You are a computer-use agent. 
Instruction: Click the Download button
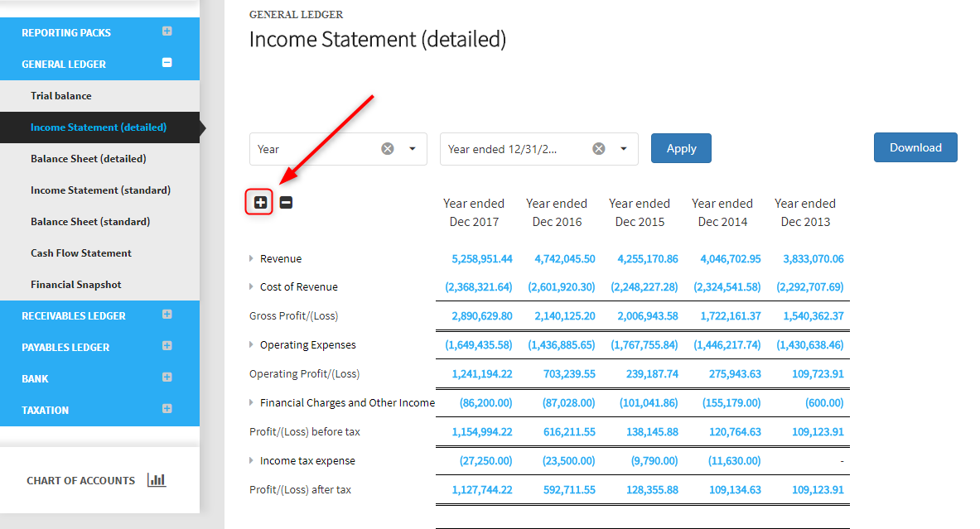pyautogui.click(x=915, y=147)
